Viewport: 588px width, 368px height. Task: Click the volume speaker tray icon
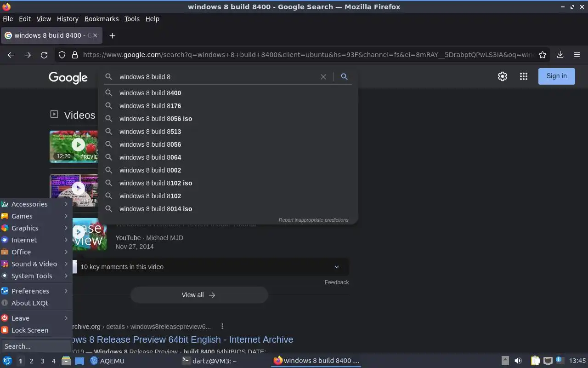[518, 361]
